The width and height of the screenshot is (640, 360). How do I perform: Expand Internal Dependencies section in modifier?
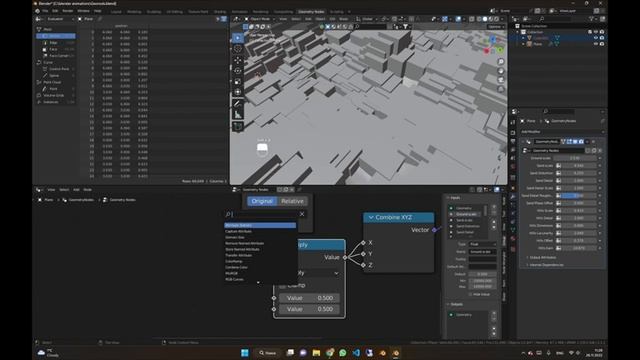coord(546,265)
